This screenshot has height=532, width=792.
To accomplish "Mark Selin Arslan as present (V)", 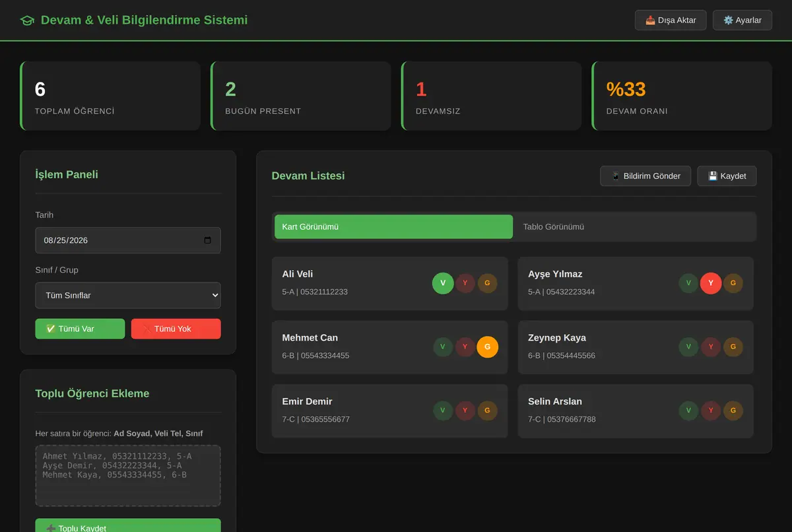I will coord(688,411).
